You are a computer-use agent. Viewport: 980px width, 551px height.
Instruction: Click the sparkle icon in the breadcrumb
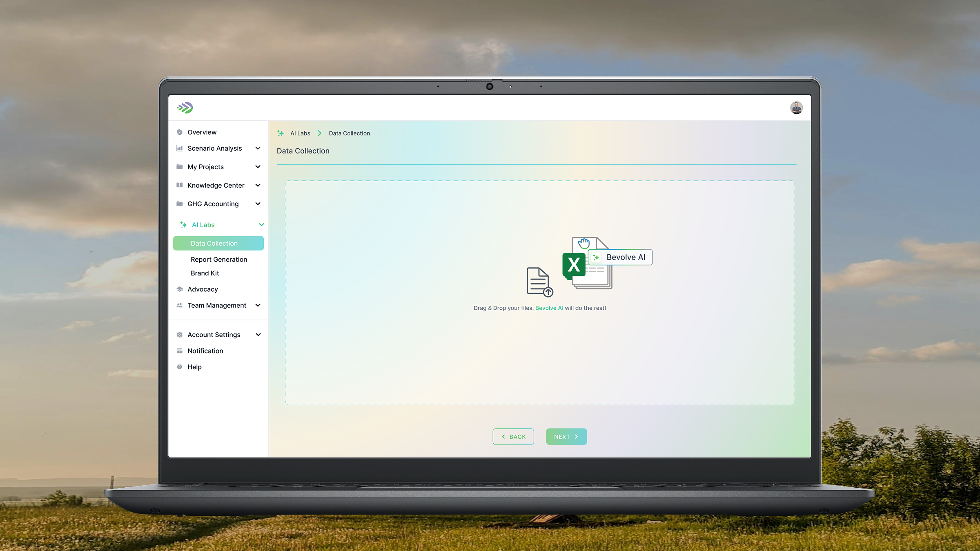(280, 133)
